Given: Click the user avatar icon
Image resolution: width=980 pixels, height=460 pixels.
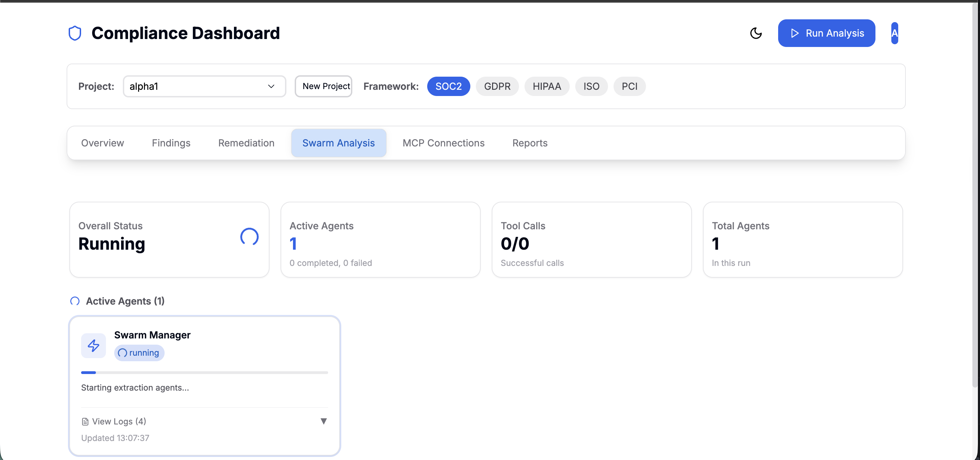Looking at the screenshot, I should [894, 33].
